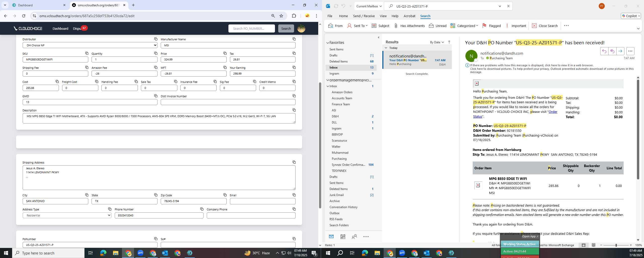
Task: Open the Address Type dropdown
Action: coord(67,215)
